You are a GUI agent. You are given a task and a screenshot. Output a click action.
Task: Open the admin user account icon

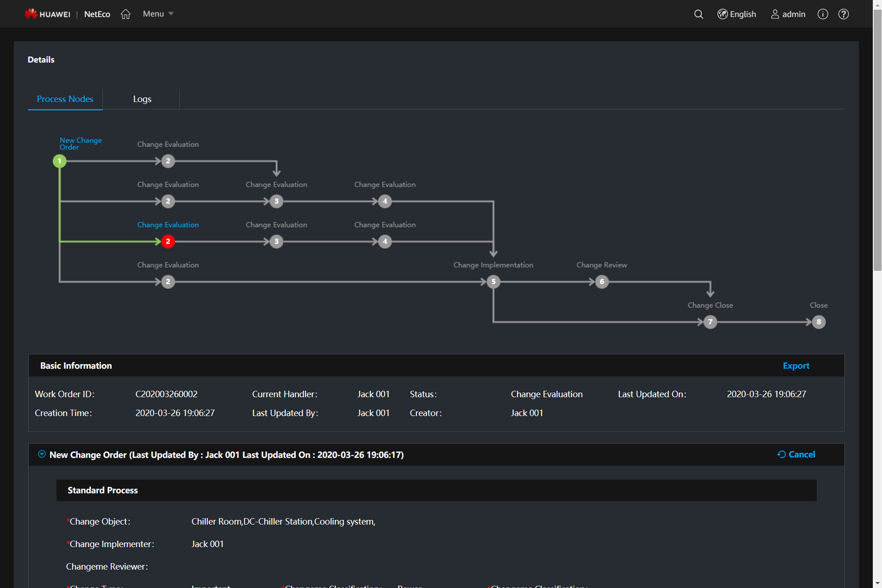tap(775, 14)
